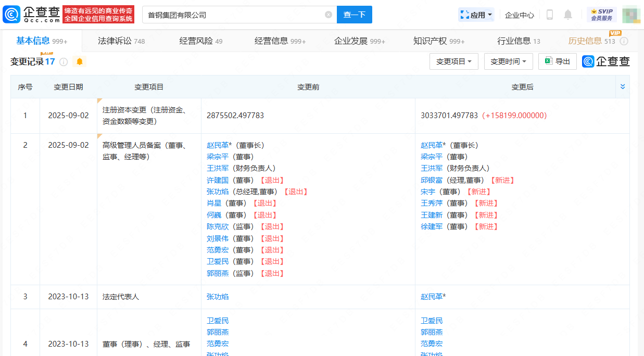
Task: Expand all rows with double-chevron icon
Action: [623, 87]
